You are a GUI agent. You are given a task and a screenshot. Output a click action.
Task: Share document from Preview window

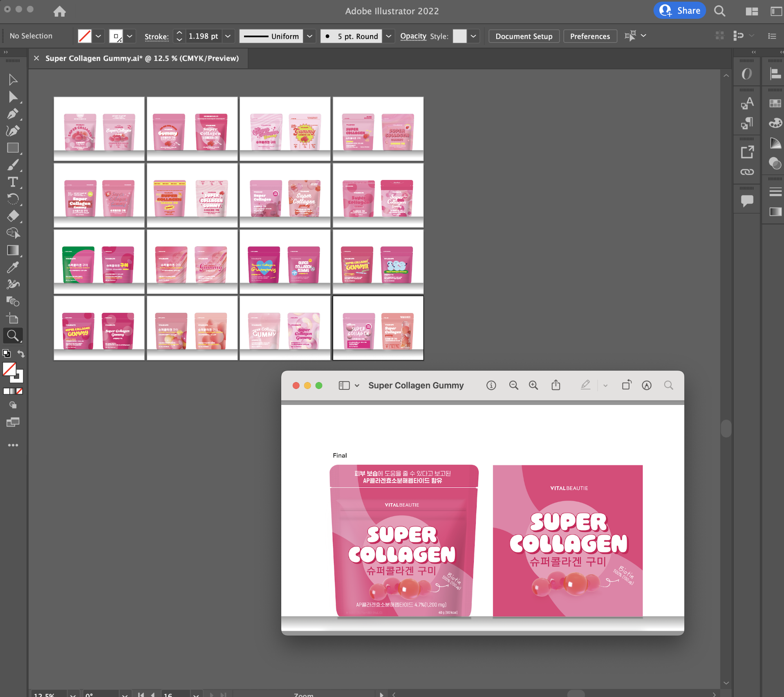pos(556,385)
